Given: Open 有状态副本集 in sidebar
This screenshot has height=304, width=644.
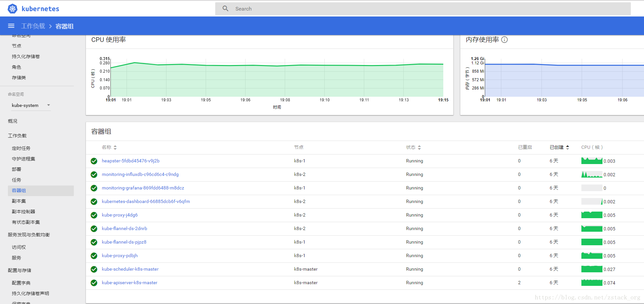Looking at the screenshot, I should pyautogui.click(x=26, y=222).
